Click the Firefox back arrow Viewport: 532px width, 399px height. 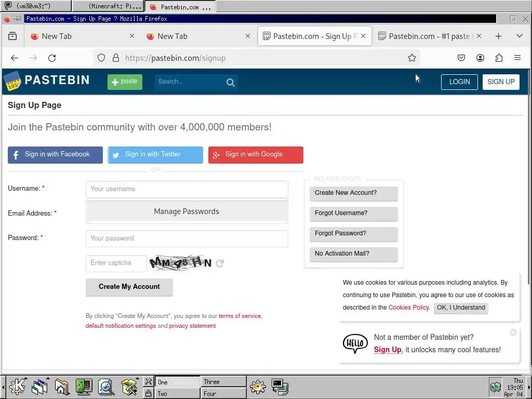tap(15, 58)
